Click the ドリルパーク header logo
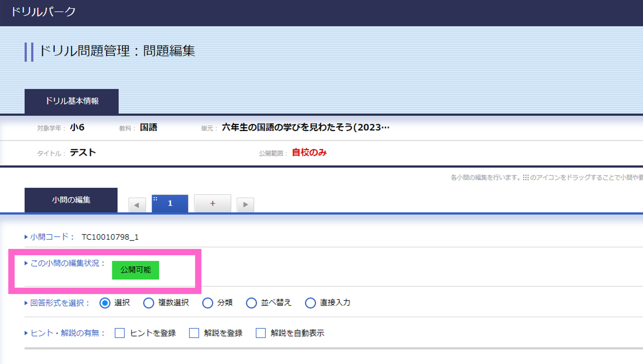 43,12
